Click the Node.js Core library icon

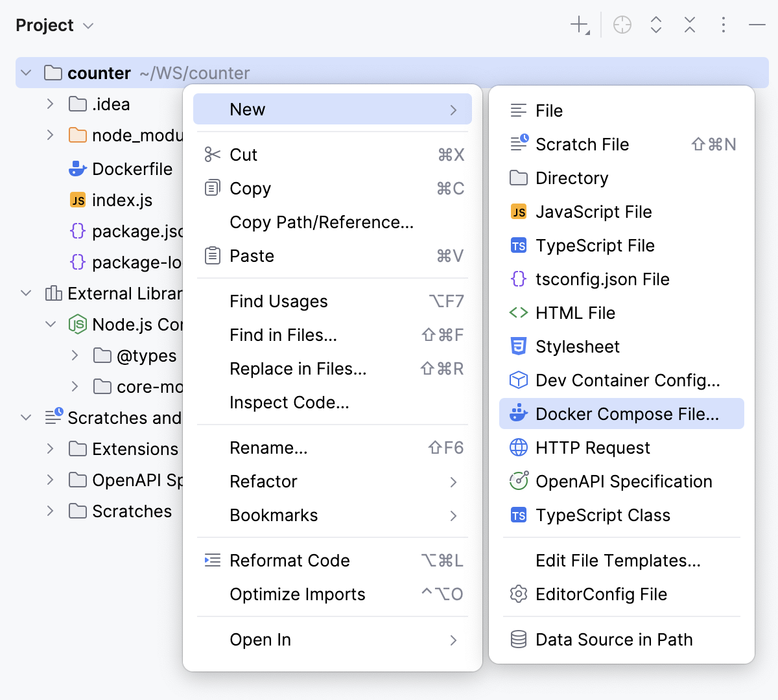[x=78, y=324]
